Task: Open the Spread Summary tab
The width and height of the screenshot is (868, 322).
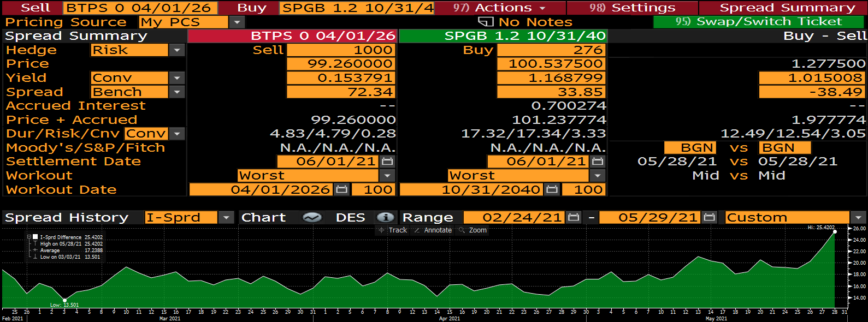Action: click(x=783, y=8)
